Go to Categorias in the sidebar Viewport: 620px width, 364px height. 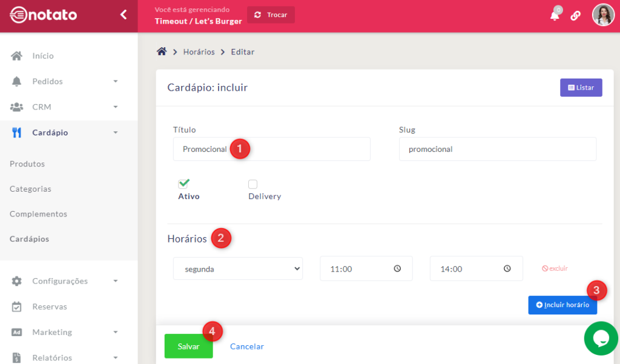30,189
